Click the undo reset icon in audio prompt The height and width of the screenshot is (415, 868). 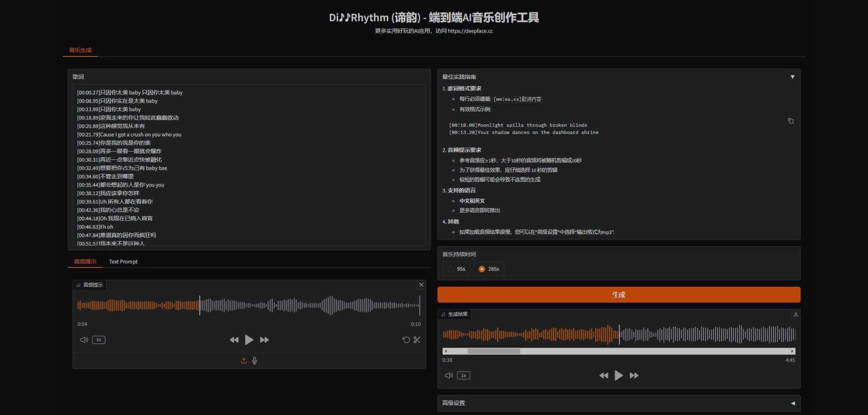(x=406, y=340)
